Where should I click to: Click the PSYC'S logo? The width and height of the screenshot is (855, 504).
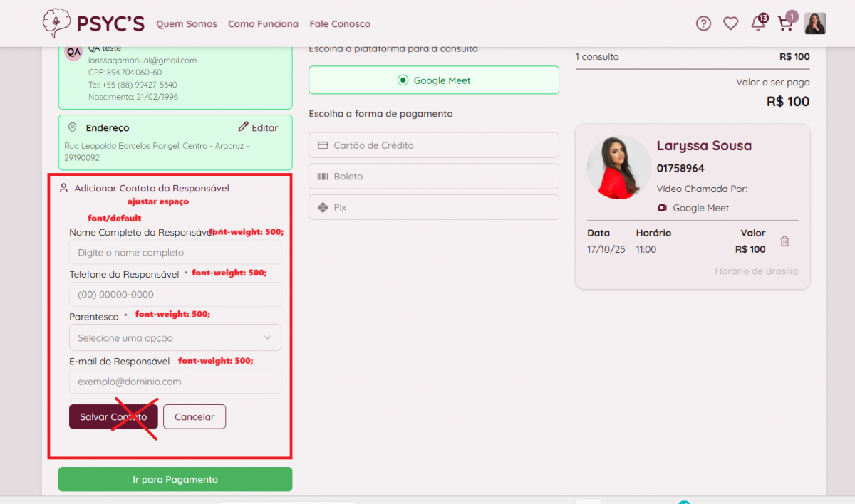[93, 23]
